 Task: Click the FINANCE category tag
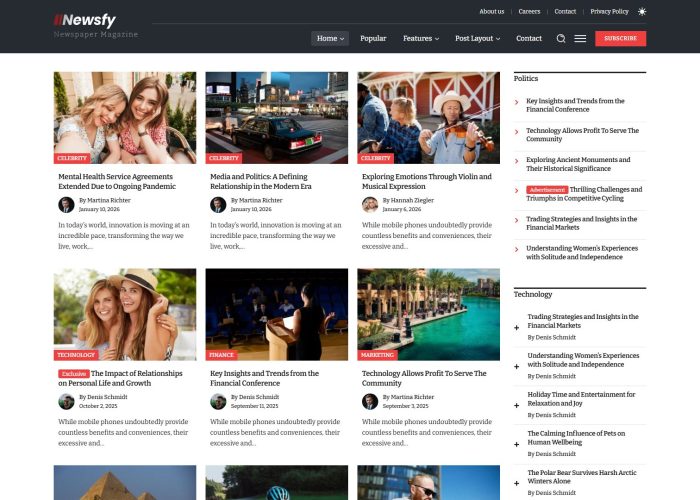(x=221, y=355)
